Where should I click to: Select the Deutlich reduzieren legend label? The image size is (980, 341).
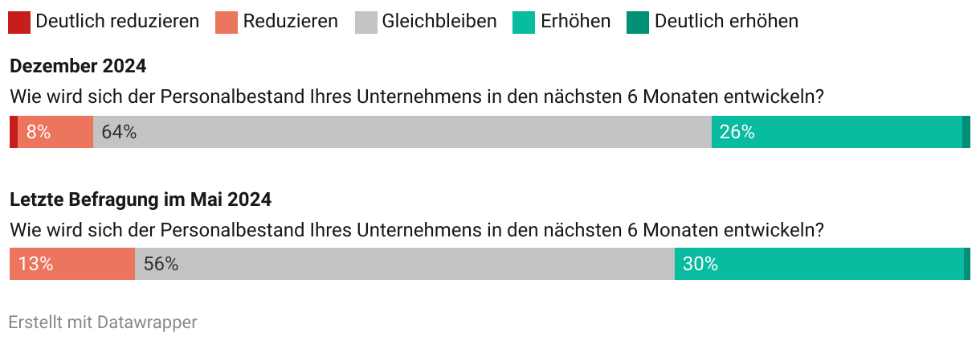tap(117, 22)
